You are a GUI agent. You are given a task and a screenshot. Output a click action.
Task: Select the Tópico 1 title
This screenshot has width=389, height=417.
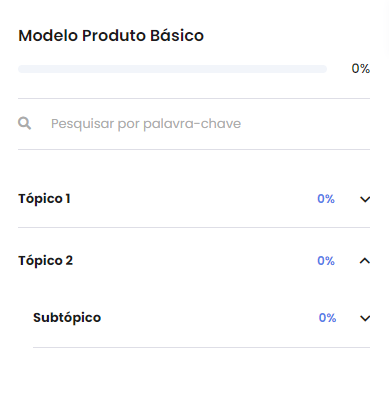click(44, 199)
